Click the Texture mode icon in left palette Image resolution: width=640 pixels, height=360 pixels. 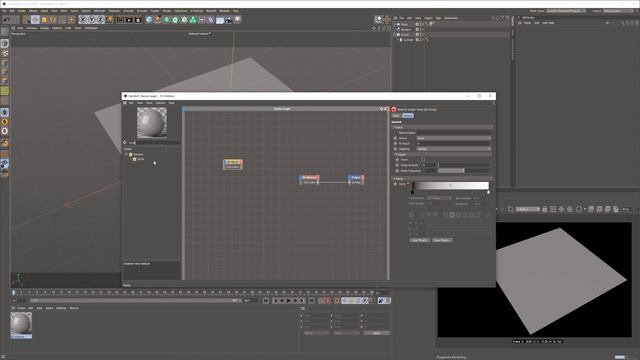pos(5,53)
